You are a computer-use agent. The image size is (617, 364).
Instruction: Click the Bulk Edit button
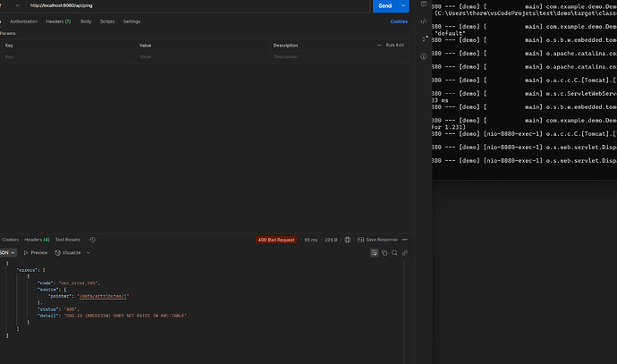pyautogui.click(x=394, y=46)
